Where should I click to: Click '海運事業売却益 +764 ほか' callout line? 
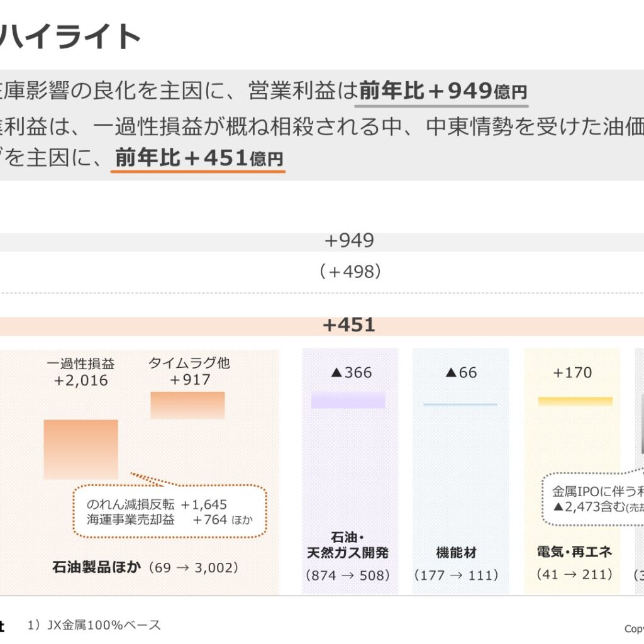pyautogui.click(x=170, y=519)
